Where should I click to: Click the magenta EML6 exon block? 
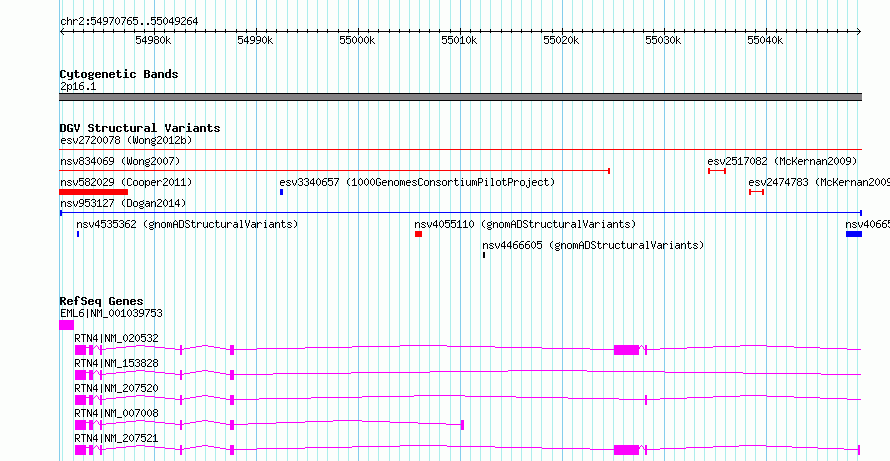[x=66, y=325]
